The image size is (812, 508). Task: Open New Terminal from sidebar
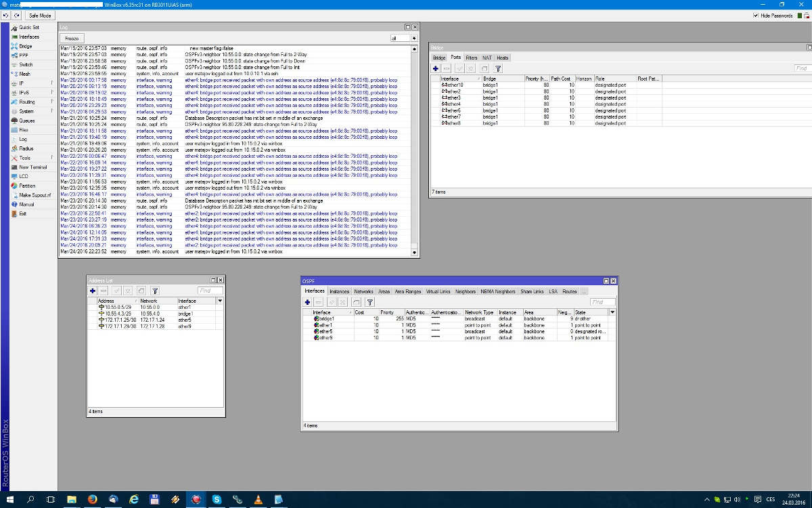[32, 167]
